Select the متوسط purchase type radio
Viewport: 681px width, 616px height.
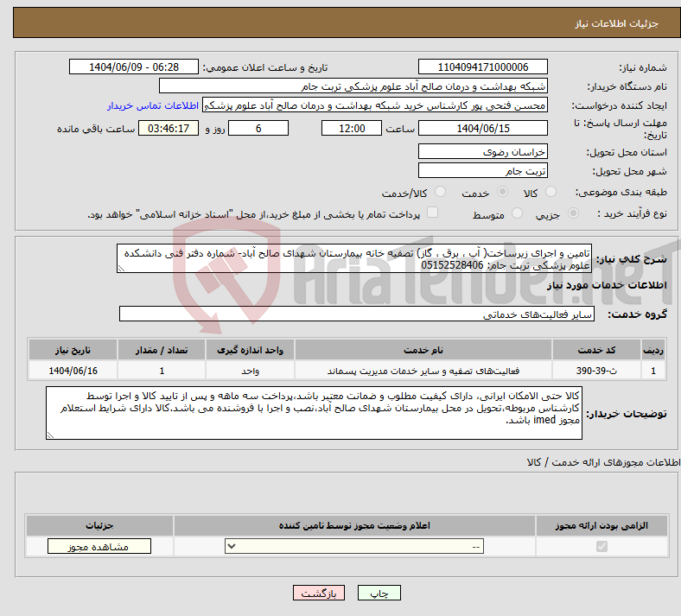tap(517, 213)
